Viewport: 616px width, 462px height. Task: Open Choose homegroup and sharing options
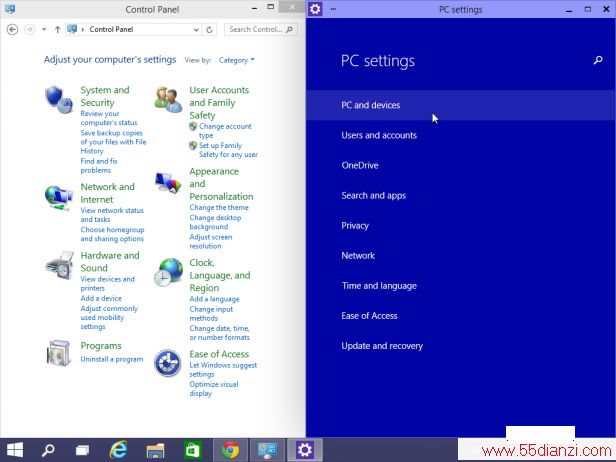(112, 234)
